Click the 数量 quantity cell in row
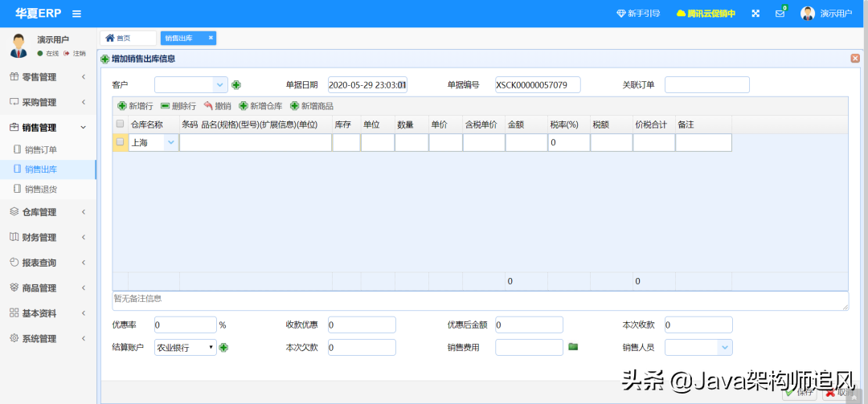 (411, 143)
